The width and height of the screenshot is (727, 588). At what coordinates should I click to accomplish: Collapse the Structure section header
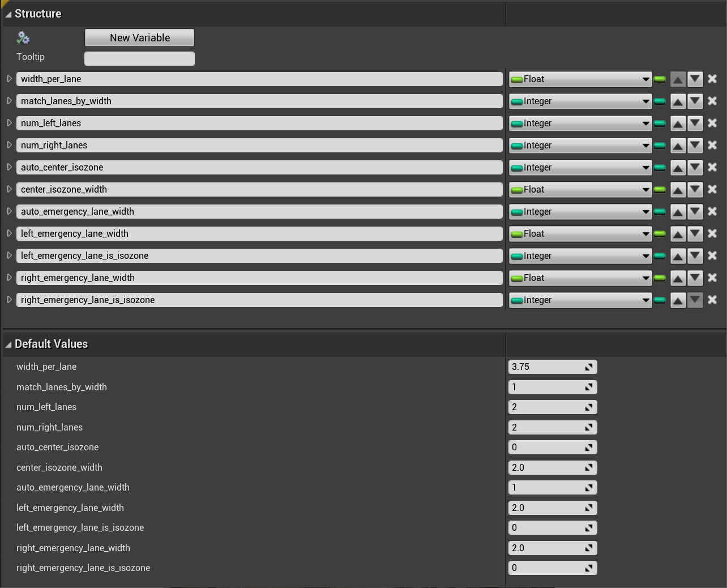8,14
